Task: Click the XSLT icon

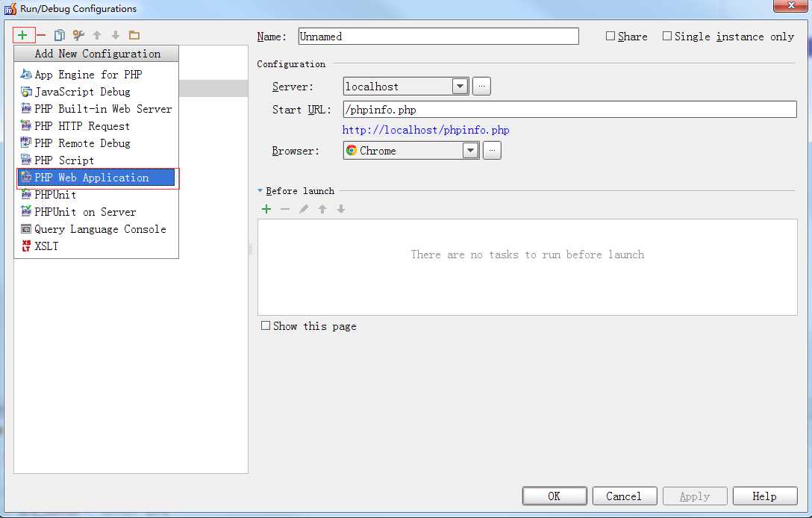Action: 26,246
